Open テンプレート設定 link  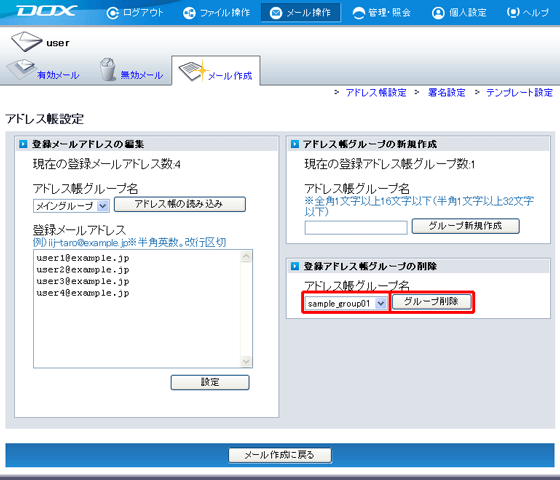coord(519,92)
